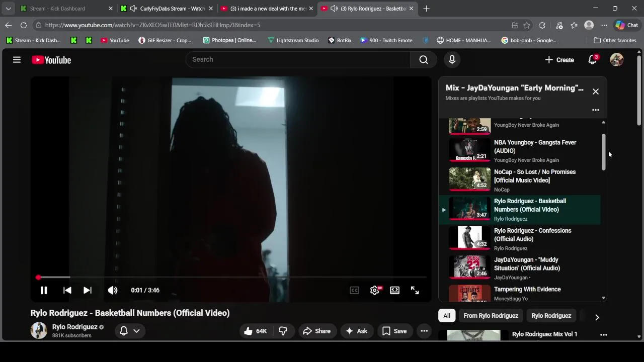Click the Create button
This screenshot has width=644, height=362.
pos(559,60)
